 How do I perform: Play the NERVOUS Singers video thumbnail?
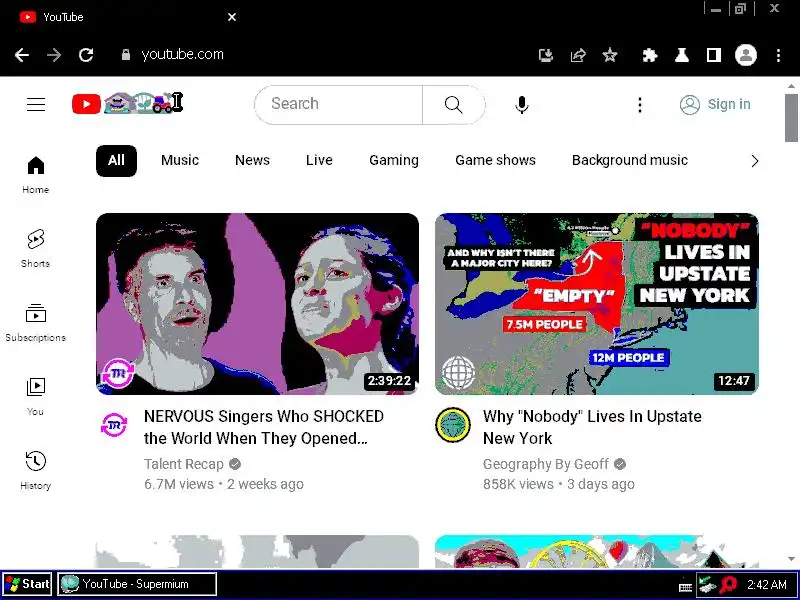pyautogui.click(x=257, y=304)
